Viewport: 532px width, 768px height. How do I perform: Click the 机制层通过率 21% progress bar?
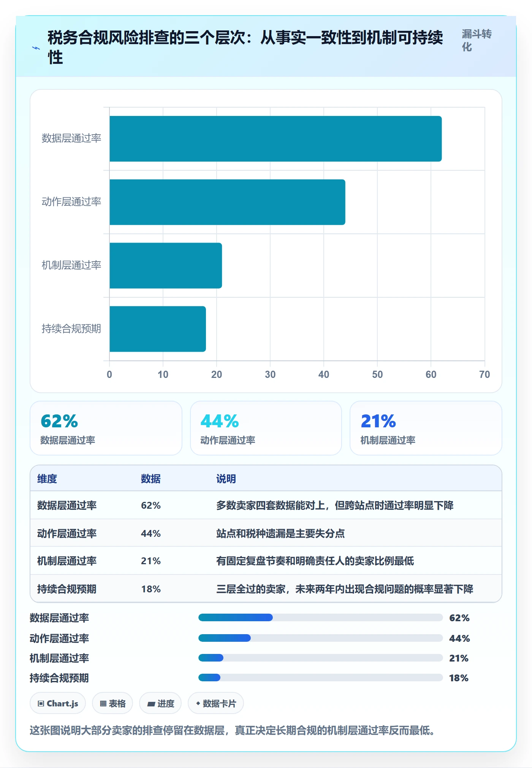(320, 658)
